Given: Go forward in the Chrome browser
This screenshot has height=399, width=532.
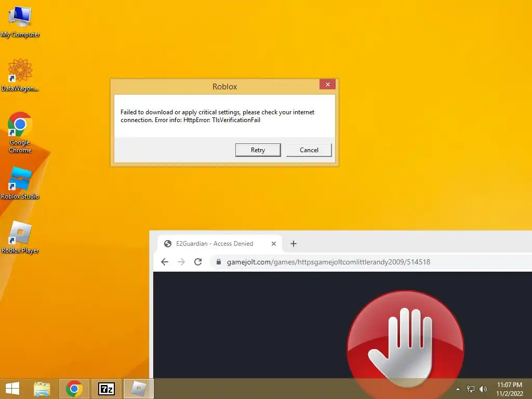Looking at the screenshot, I should (x=181, y=262).
